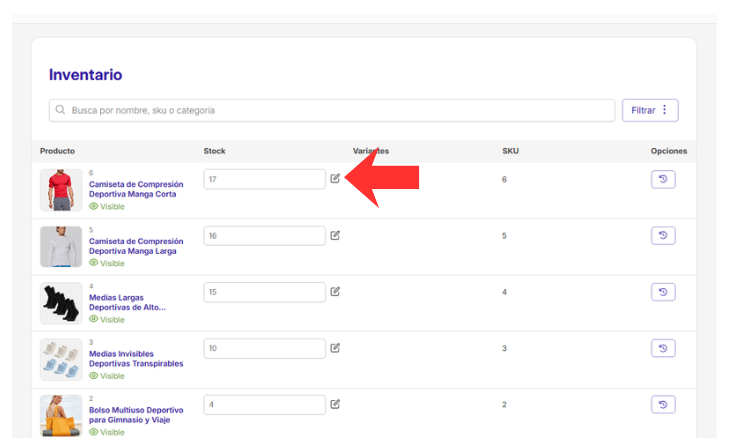Click stock input showing 17
This screenshot has height=438, width=748.
[x=265, y=179]
